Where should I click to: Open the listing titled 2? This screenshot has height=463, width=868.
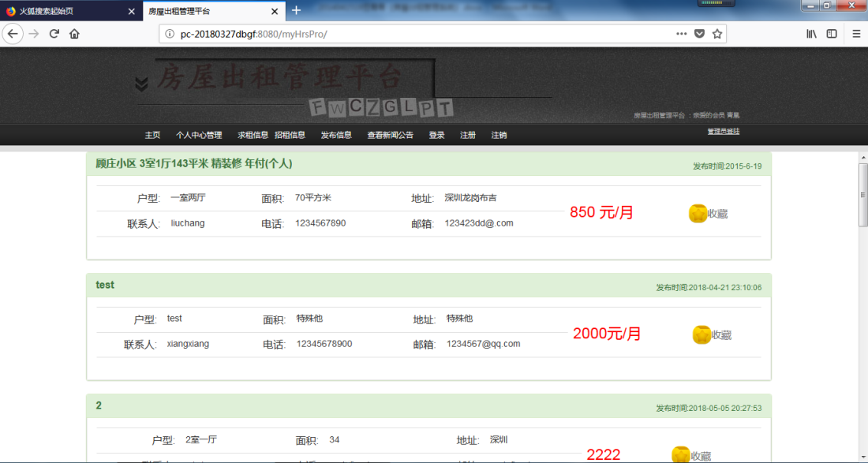click(x=99, y=405)
